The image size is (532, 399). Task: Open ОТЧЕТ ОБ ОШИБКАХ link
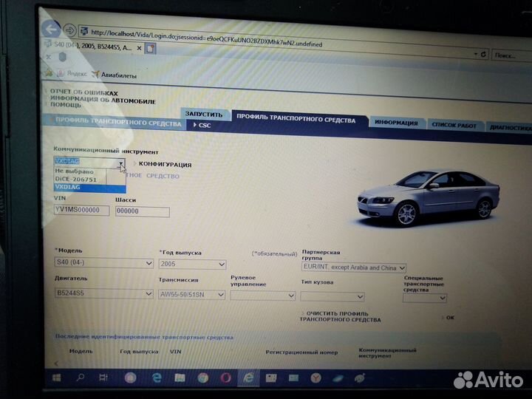83,92
